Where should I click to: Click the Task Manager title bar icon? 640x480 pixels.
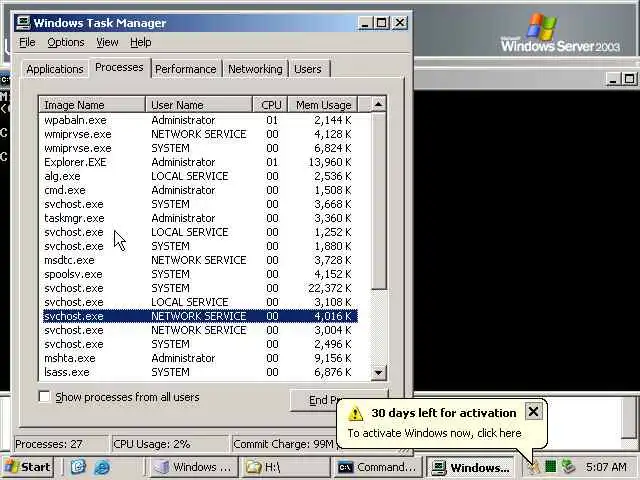coord(23,23)
